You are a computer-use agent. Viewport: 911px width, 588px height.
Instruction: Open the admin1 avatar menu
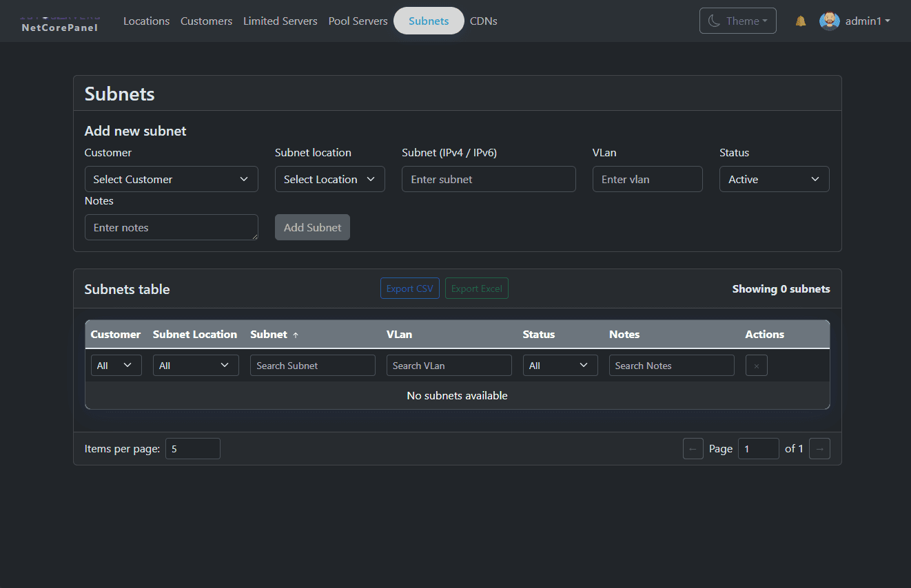point(854,21)
